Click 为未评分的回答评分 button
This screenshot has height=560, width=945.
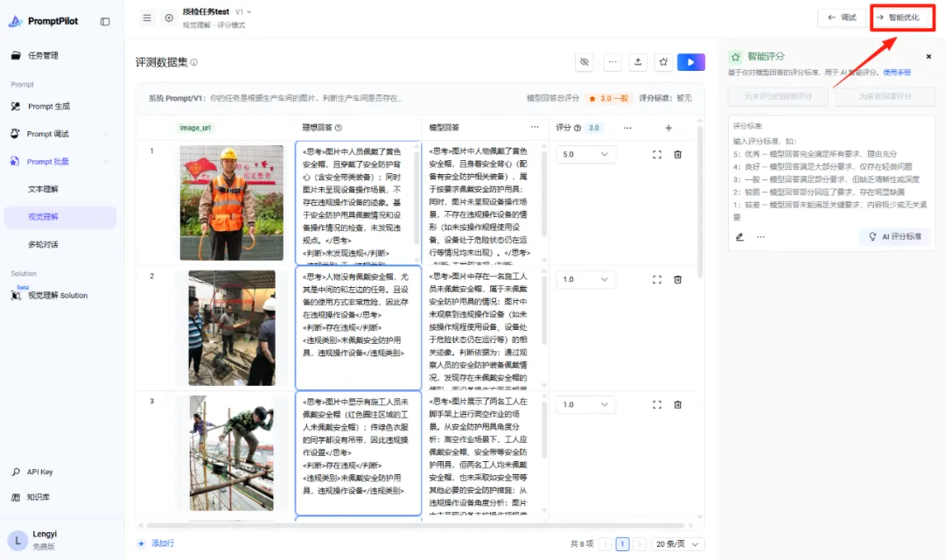point(778,96)
